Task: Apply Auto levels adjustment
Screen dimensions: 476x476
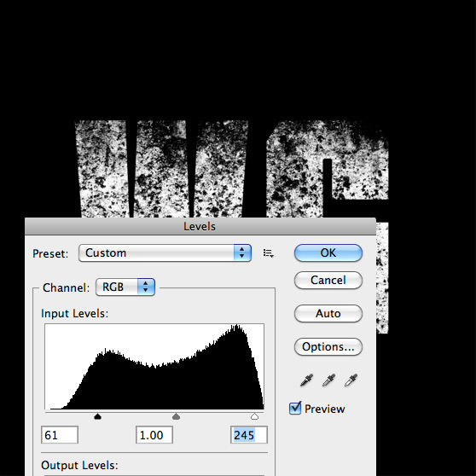Action: [328, 313]
